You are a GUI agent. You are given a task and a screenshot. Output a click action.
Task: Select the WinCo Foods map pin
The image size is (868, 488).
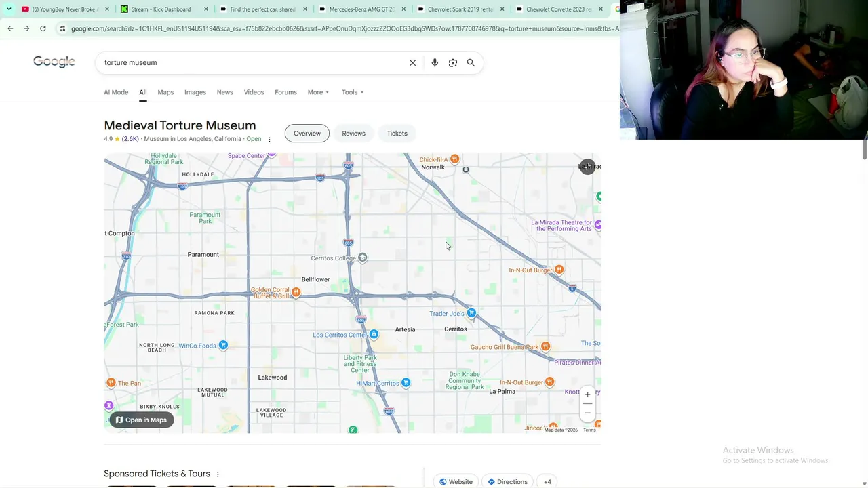223,345
